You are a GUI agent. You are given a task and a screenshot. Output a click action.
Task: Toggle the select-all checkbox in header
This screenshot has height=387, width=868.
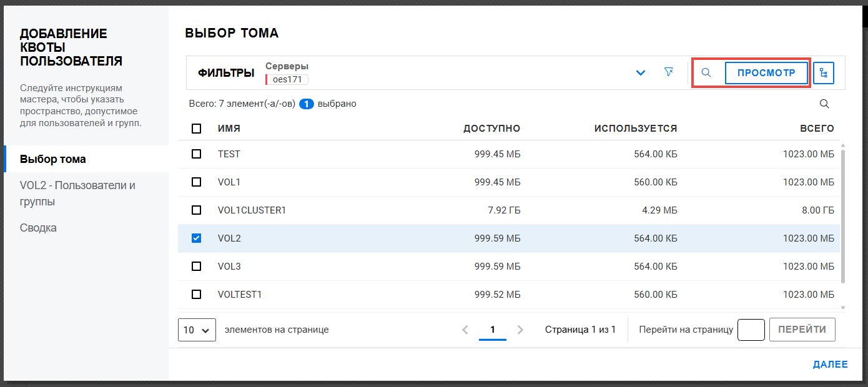click(197, 129)
